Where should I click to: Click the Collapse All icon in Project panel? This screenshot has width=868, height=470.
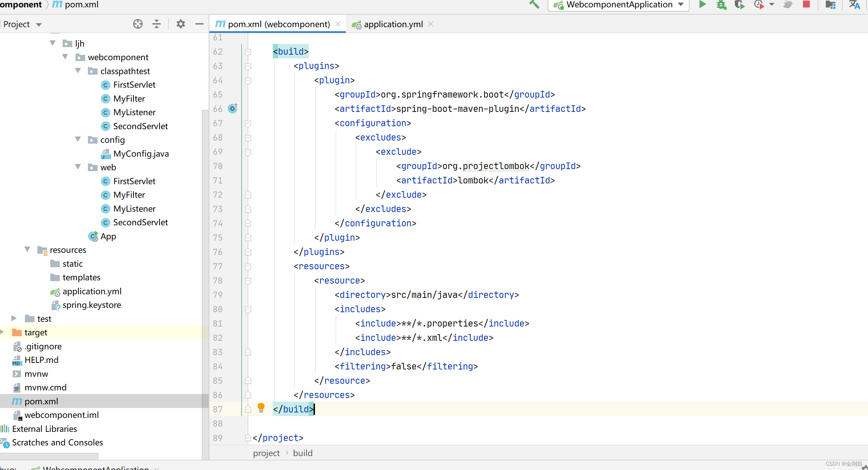157,24
